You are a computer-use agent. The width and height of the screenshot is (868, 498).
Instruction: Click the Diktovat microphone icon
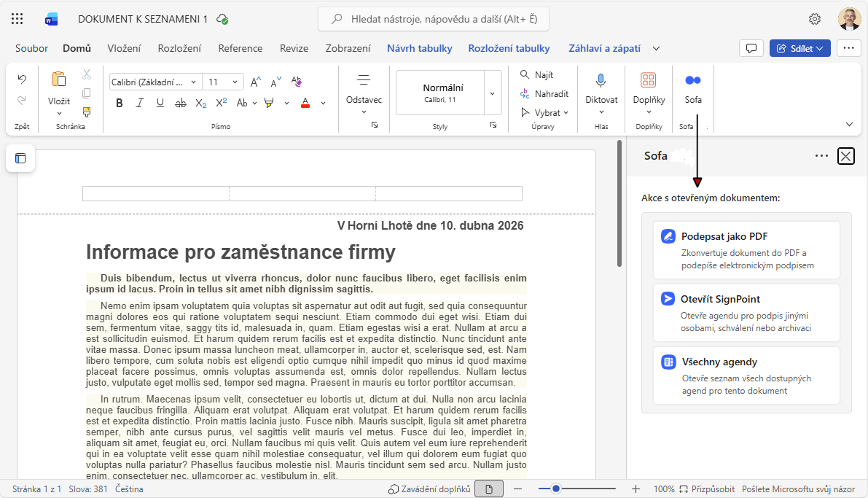pyautogui.click(x=601, y=80)
